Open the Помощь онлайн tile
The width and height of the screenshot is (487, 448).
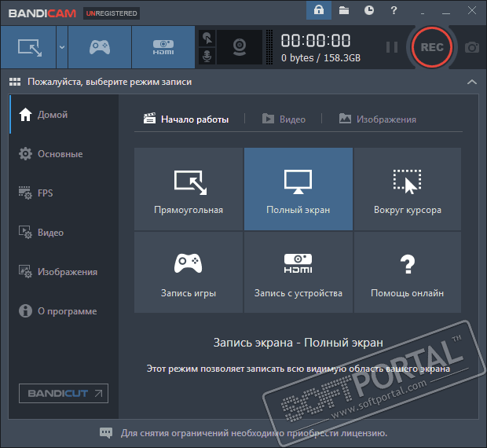coord(408,272)
